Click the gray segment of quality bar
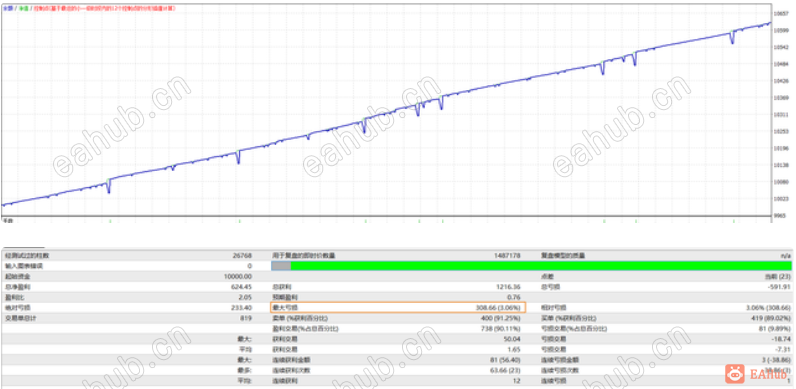 click(281, 266)
